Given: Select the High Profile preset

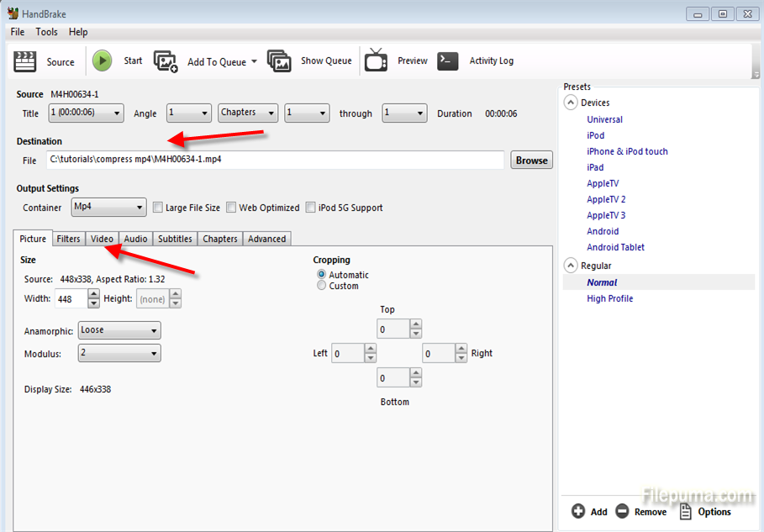Looking at the screenshot, I should click(609, 298).
